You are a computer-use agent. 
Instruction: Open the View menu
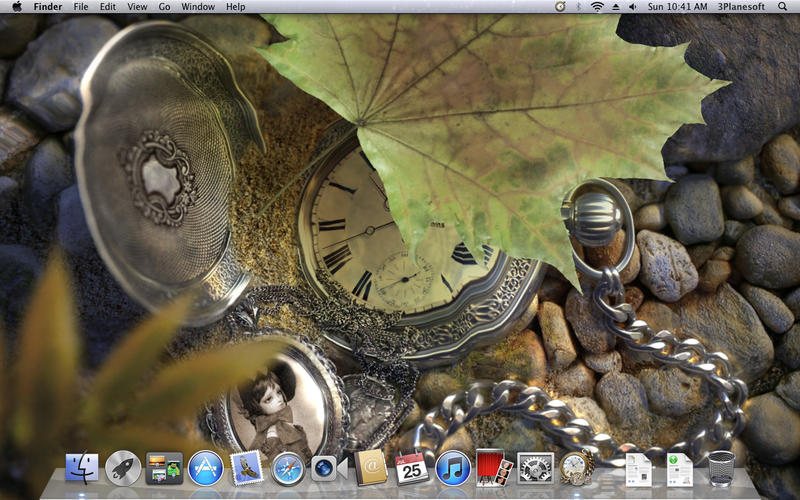point(137,7)
